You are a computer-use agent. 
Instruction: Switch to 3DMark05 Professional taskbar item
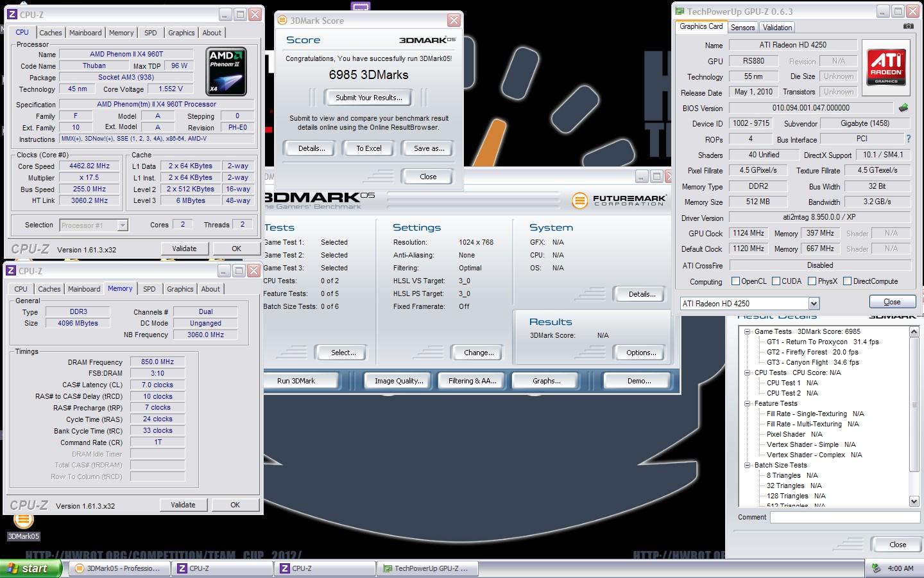coord(119,568)
